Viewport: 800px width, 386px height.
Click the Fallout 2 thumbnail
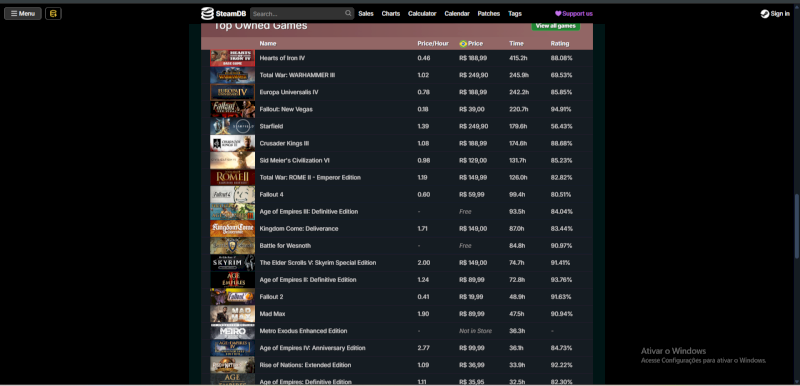[233, 297]
